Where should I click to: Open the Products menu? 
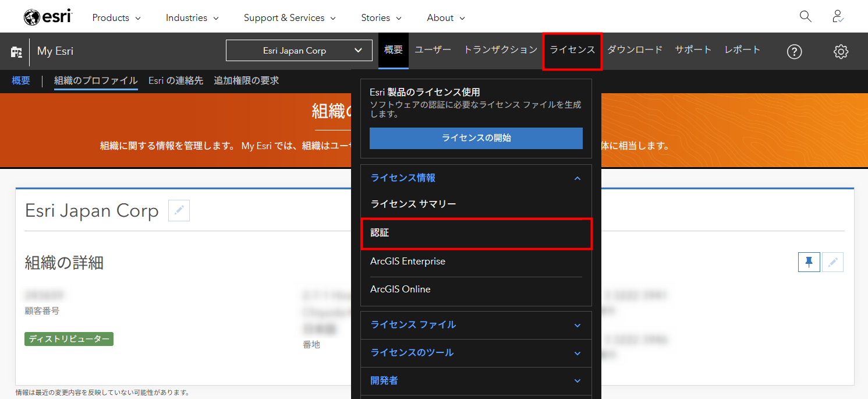[116, 17]
